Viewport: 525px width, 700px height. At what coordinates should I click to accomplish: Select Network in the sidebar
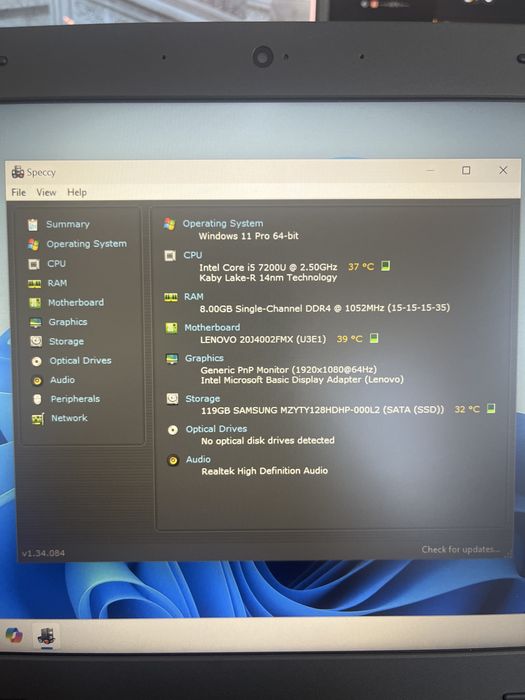pyautogui.click(x=69, y=418)
